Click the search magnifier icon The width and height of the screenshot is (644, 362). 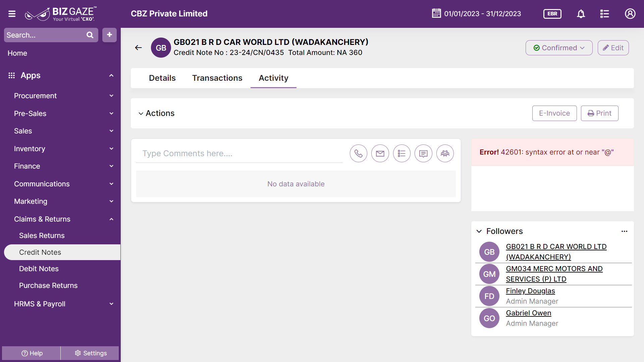90,35
